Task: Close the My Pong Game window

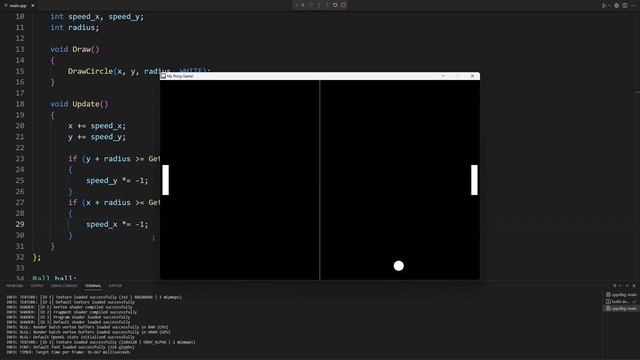Action: 473,76
